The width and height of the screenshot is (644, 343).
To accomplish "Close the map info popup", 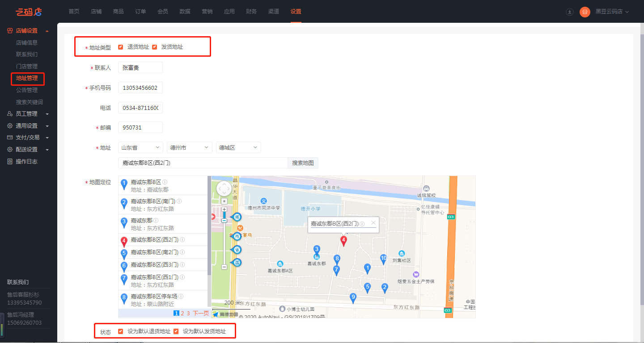I will coord(373,222).
